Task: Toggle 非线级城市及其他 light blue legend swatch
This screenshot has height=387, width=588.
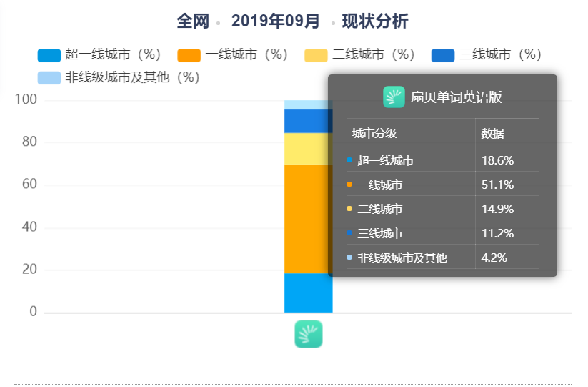Action: pos(49,78)
